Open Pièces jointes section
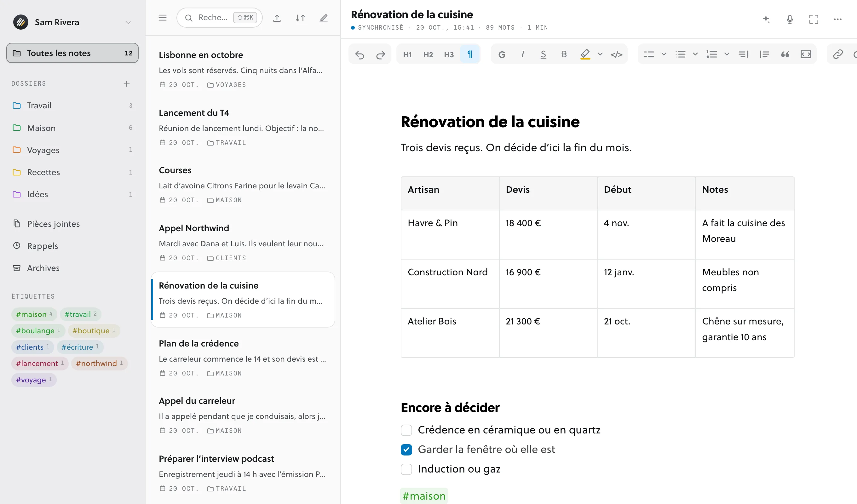857x504 pixels. coord(72,224)
